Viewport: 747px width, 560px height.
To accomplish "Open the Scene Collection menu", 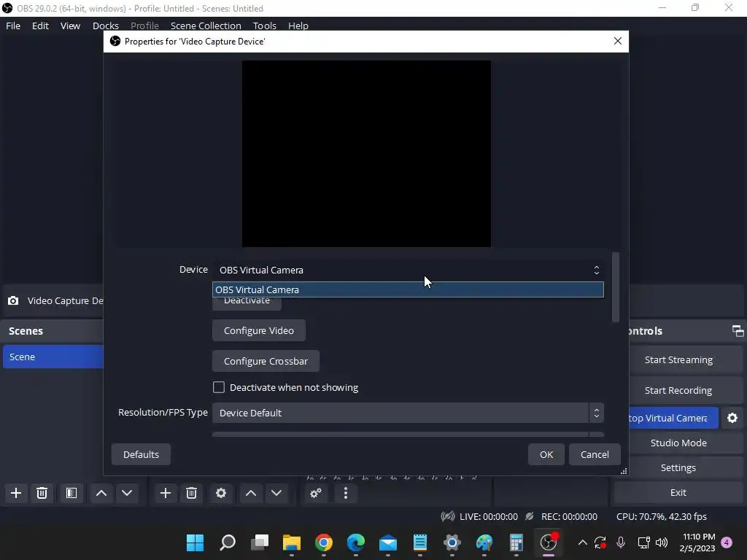I will [x=206, y=26].
